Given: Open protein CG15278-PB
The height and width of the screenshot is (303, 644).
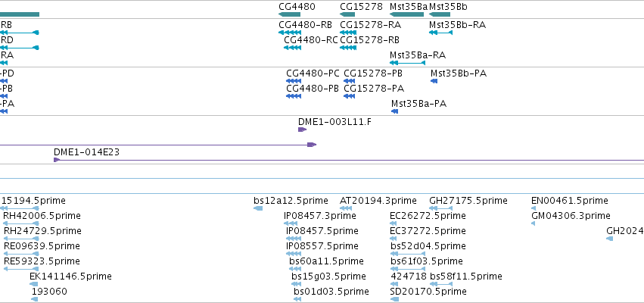Looking at the screenshot, I should pos(373,73).
